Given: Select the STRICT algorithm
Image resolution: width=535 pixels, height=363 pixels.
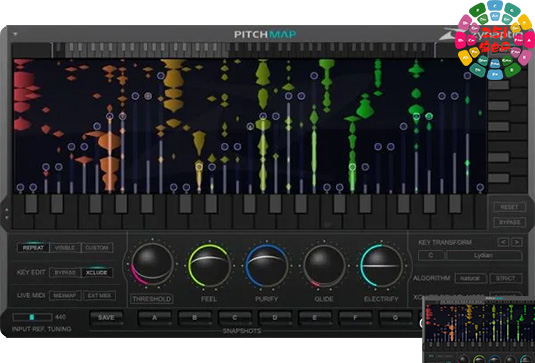Looking at the screenshot, I should click(505, 278).
